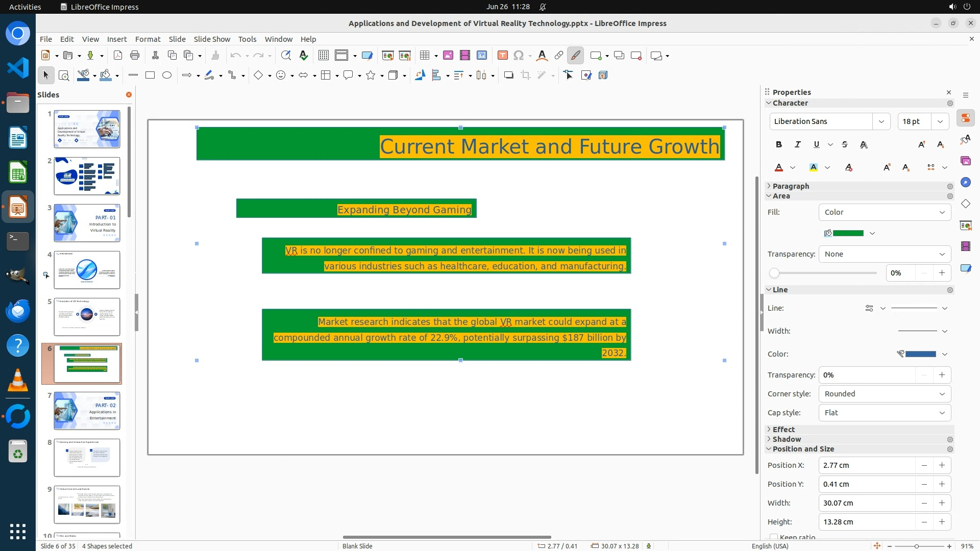Open the Fill type dropdown
The width and height of the screenshot is (980, 551).
coord(885,212)
